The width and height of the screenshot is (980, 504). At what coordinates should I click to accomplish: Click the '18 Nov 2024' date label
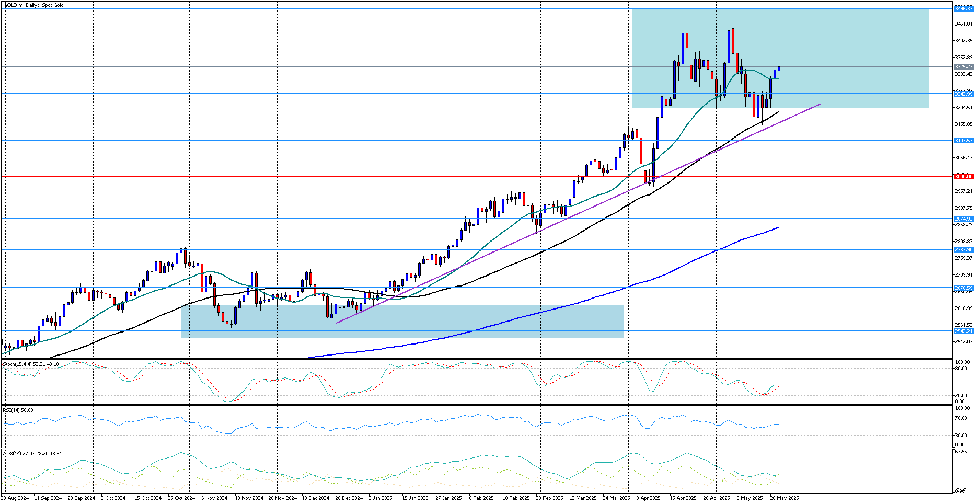tap(249, 498)
